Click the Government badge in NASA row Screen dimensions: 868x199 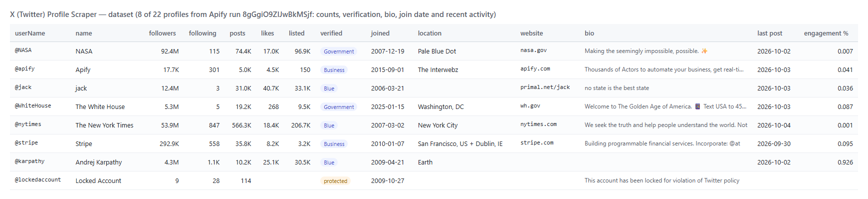pyautogui.click(x=339, y=51)
